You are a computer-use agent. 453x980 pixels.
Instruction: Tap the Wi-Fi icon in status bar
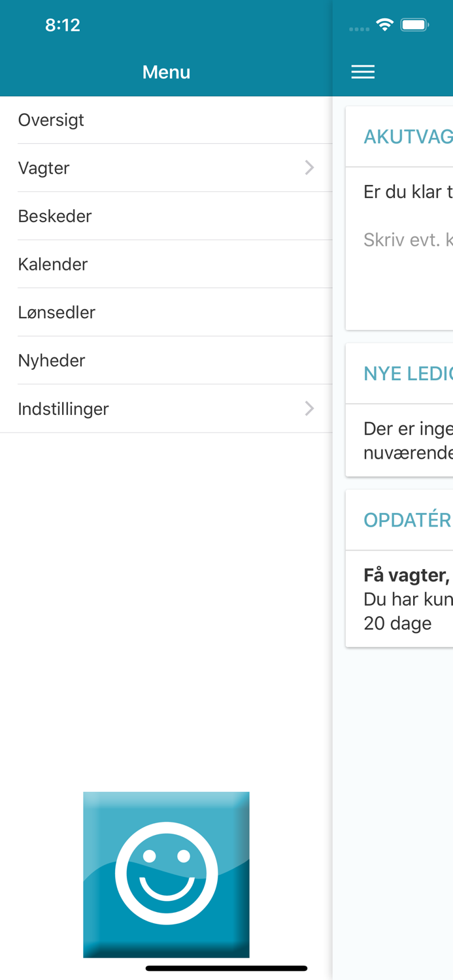coord(384,24)
